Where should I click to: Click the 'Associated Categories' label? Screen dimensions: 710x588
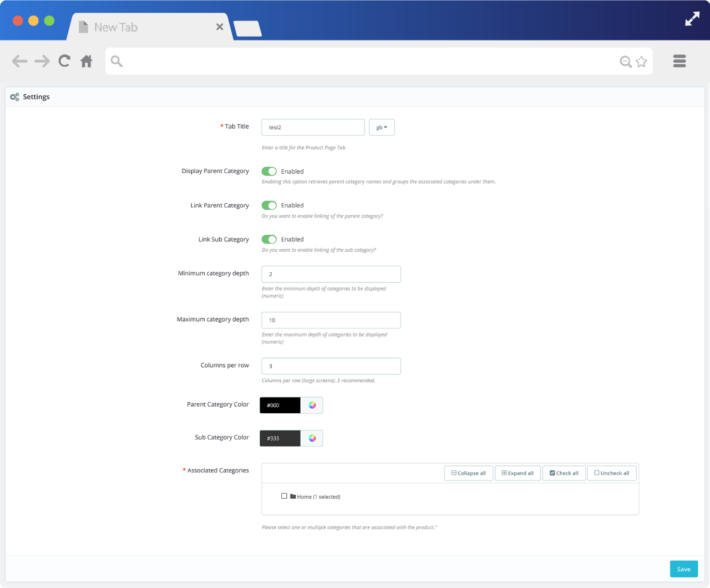click(218, 470)
